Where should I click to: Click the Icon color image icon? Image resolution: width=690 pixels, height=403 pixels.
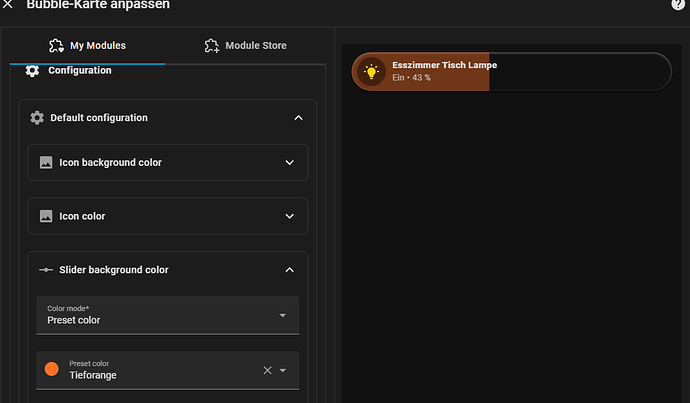coord(46,216)
